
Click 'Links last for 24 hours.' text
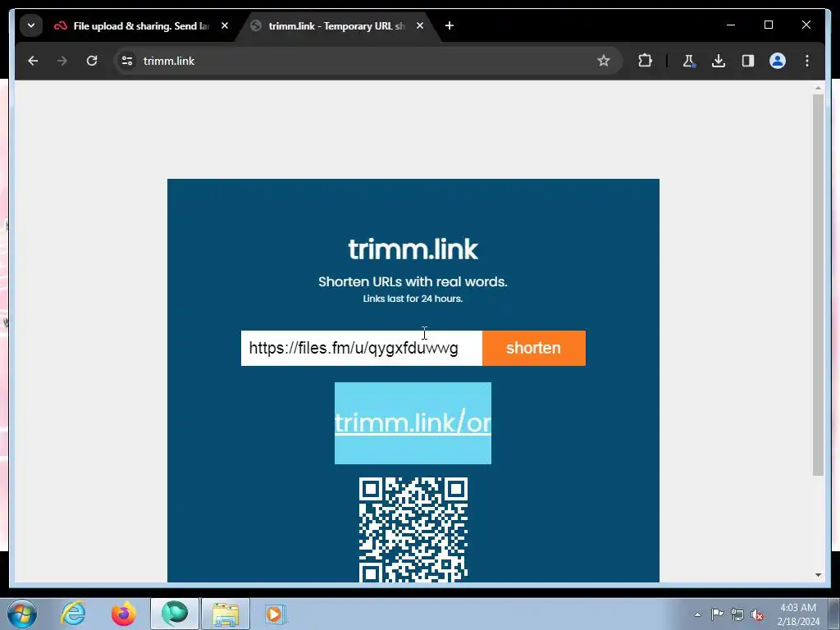click(413, 299)
